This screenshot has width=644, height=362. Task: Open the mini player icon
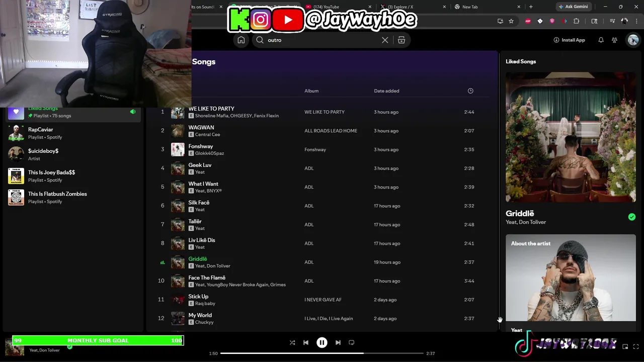pos(625,346)
